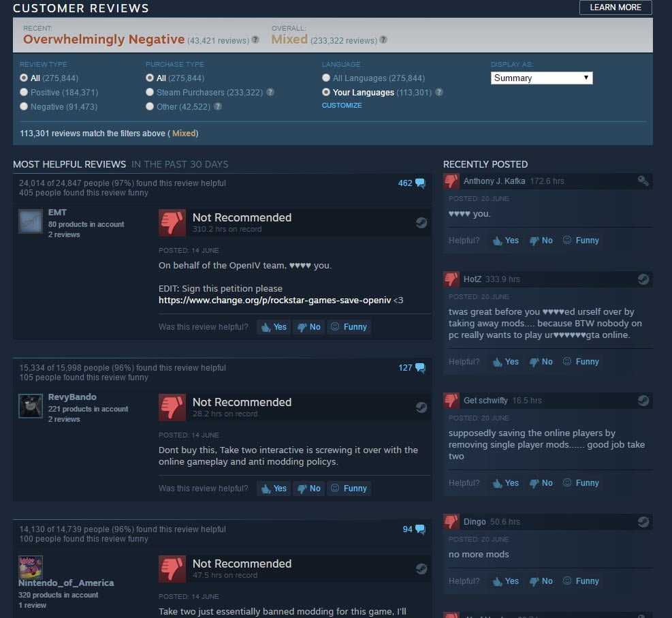Click thumbs down icon beside Get schwifty
This screenshot has width=672, height=618.
click(x=451, y=401)
